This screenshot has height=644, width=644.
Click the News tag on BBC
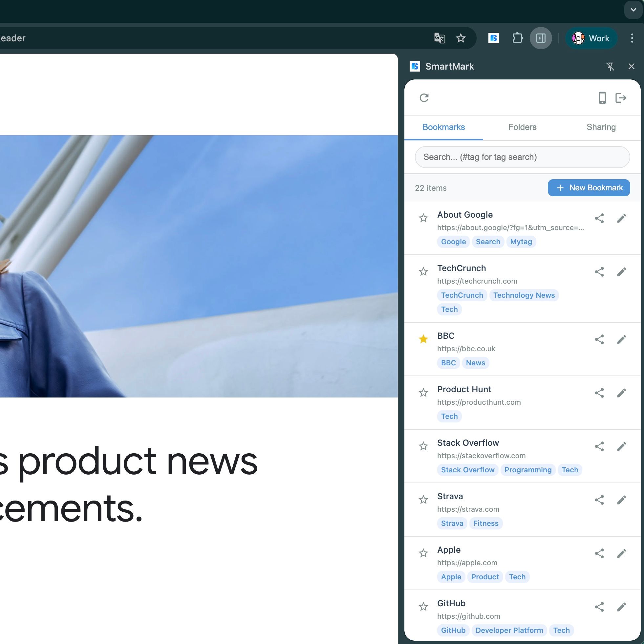click(x=476, y=363)
